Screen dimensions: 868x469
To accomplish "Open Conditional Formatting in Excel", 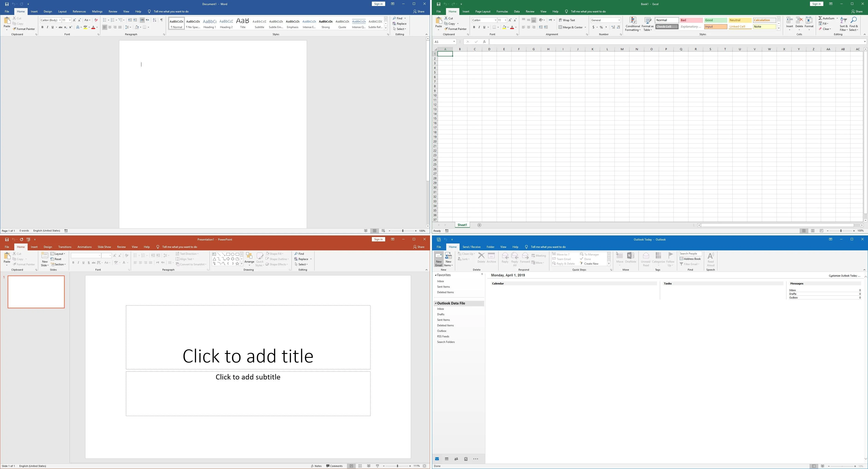I will tap(633, 23).
